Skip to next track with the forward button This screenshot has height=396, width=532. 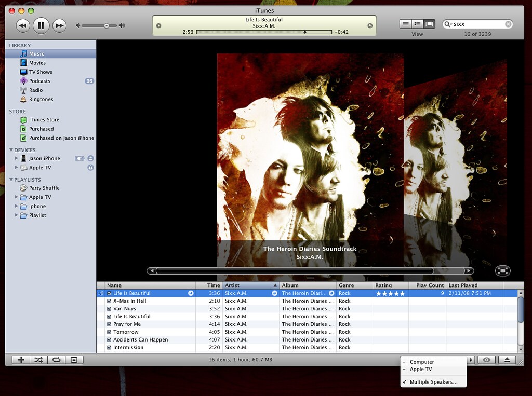pos(59,26)
